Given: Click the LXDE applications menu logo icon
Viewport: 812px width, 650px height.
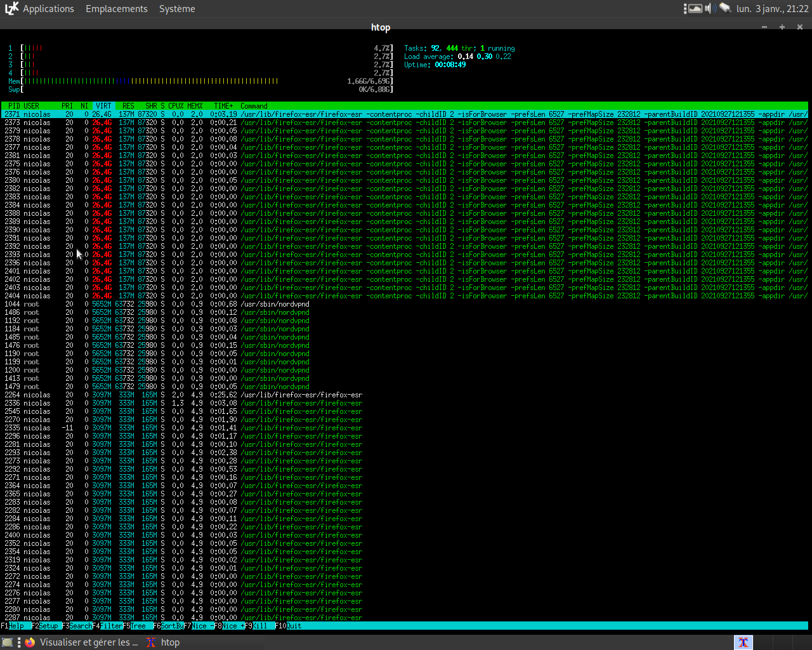Looking at the screenshot, I should (x=11, y=8).
